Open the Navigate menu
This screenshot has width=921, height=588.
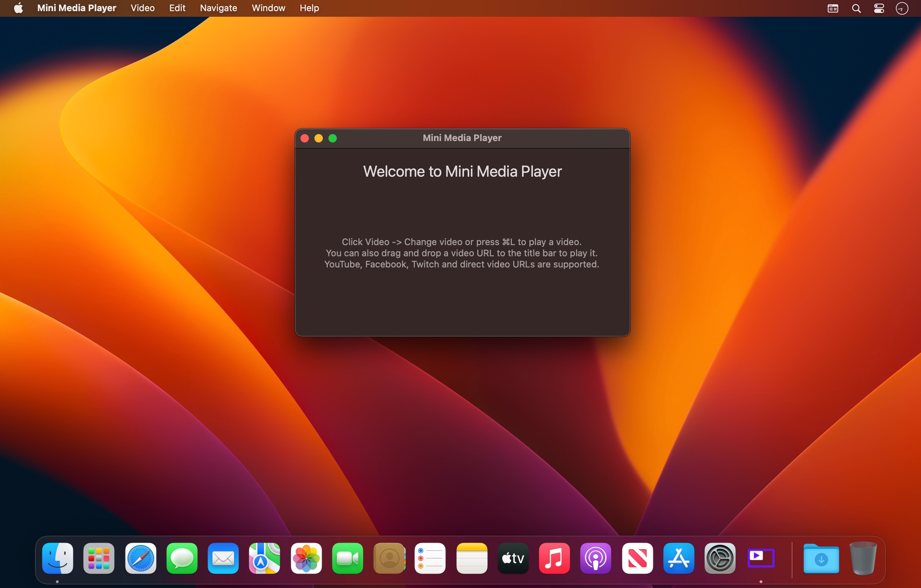coord(218,8)
